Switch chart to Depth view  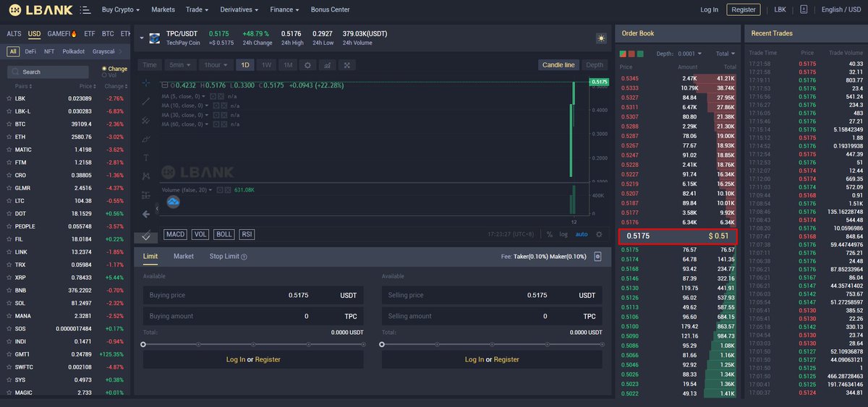click(x=595, y=65)
